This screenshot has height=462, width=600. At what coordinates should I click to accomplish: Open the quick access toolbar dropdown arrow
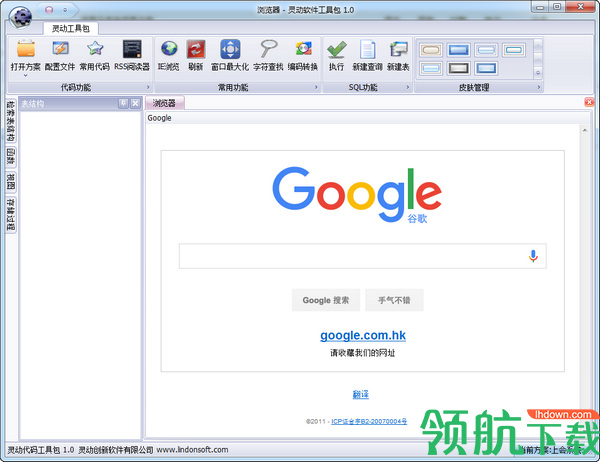pyautogui.click(x=65, y=10)
